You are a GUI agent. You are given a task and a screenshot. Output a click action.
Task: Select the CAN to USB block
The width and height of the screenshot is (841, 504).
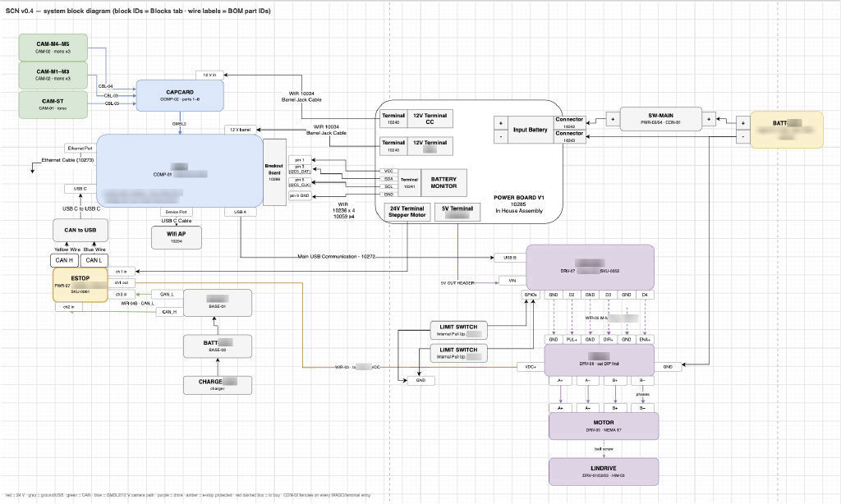(x=80, y=230)
